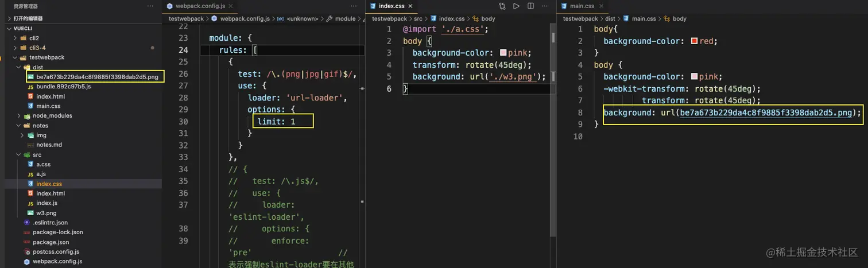Follow the './w3.png' url link
This screenshot has height=268, width=868.
(513, 77)
